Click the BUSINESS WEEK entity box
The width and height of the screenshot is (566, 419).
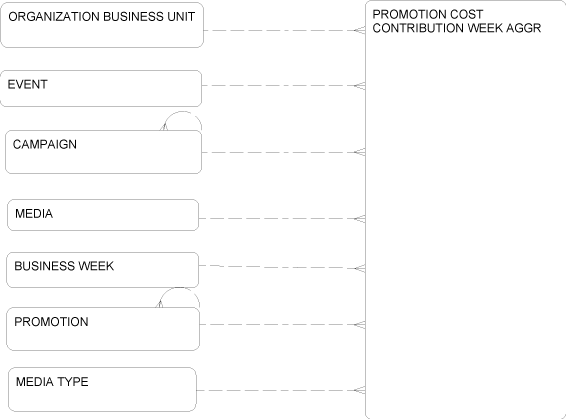point(103,270)
